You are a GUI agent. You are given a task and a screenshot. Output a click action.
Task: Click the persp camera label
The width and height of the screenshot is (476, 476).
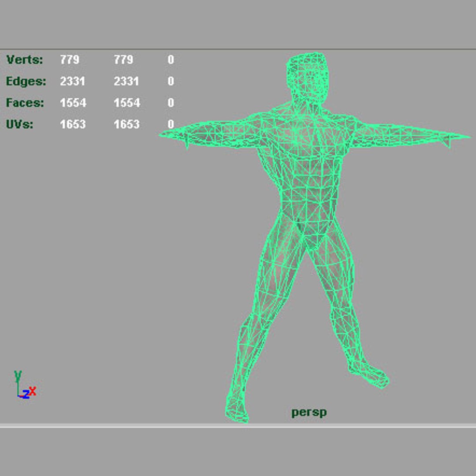pyautogui.click(x=309, y=413)
